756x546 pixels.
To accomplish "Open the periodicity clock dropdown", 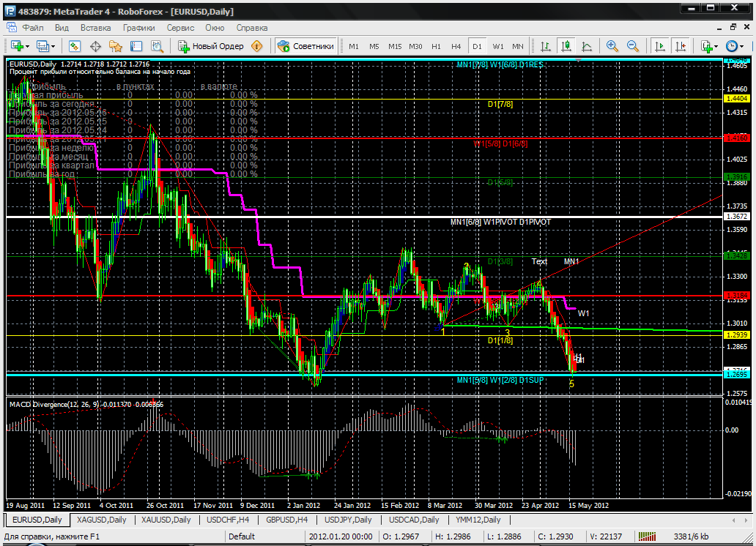I will pos(734,46).
